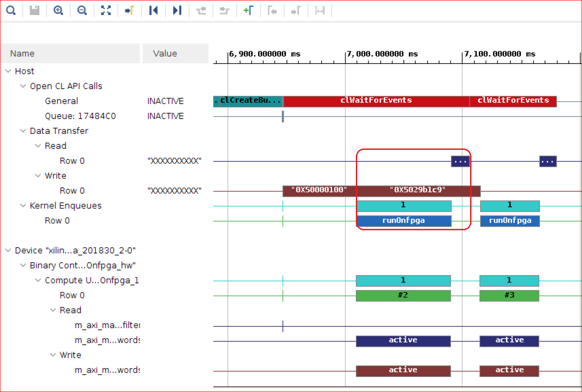Collapse the Data Transfer group
This screenshot has height=392, width=582.
point(23,131)
